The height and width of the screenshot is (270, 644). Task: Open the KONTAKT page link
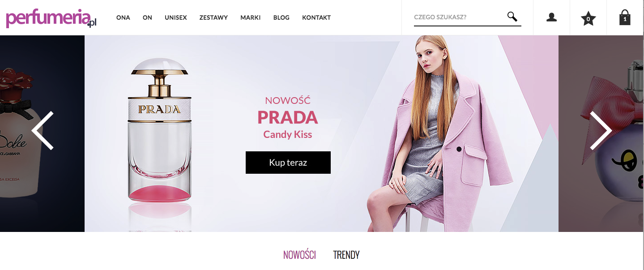[x=316, y=17]
